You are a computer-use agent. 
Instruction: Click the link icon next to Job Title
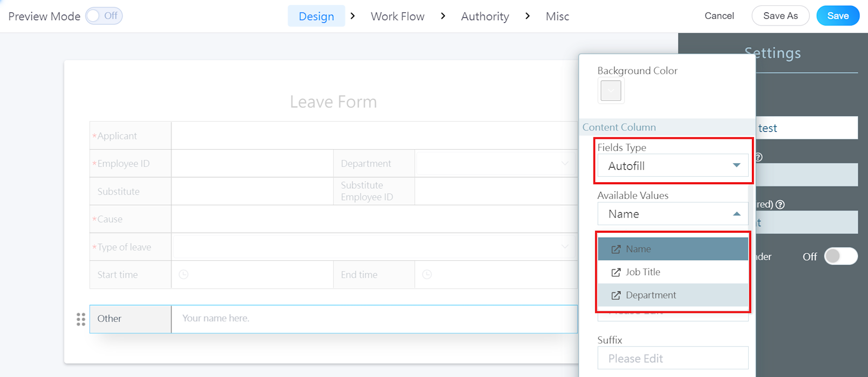616,272
